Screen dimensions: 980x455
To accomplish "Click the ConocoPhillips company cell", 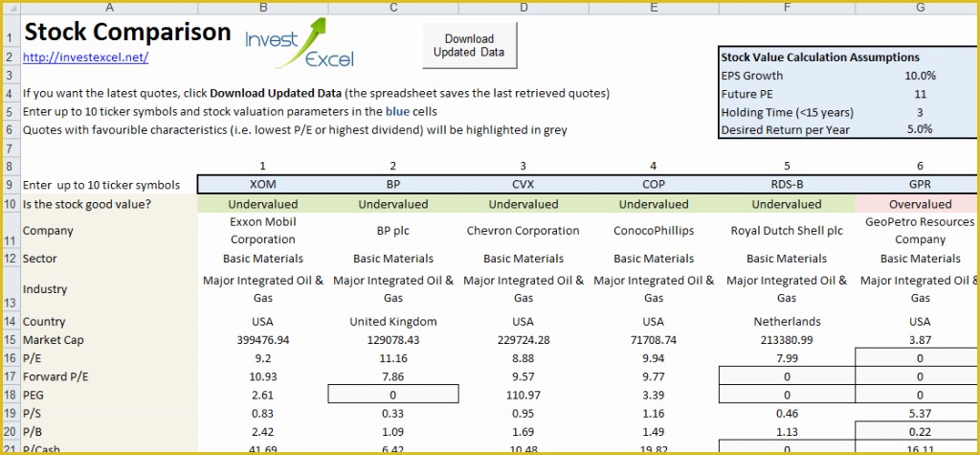I will pos(654,230).
